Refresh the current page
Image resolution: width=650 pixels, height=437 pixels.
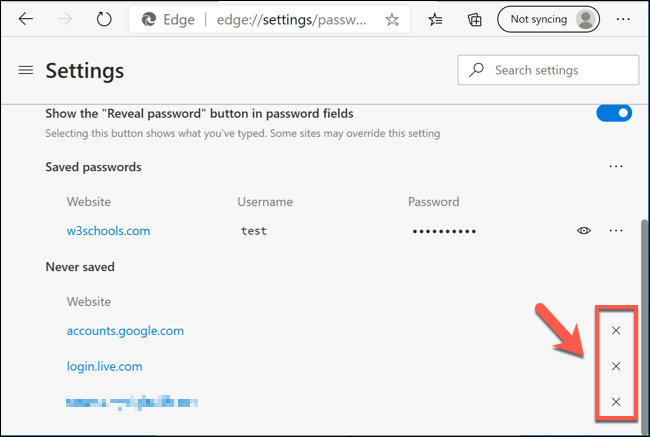[x=104, y=19]
